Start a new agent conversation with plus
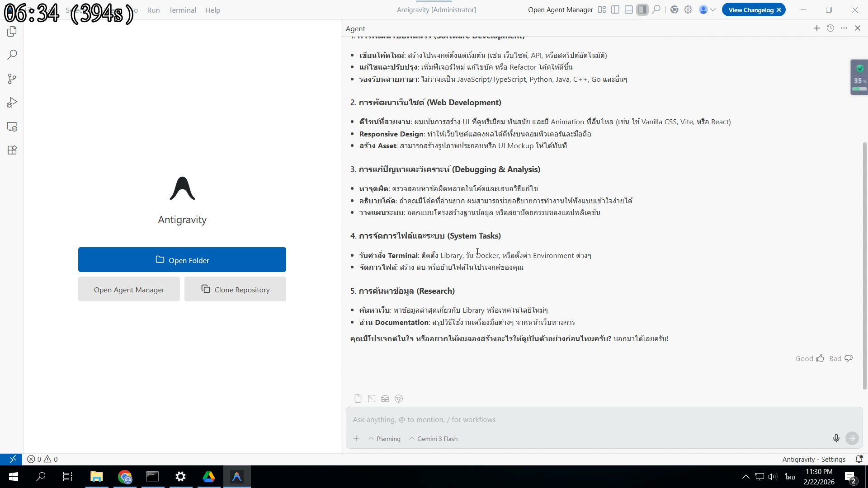The width and height of the screenshot is (868, 488). [x=816, y=28]
